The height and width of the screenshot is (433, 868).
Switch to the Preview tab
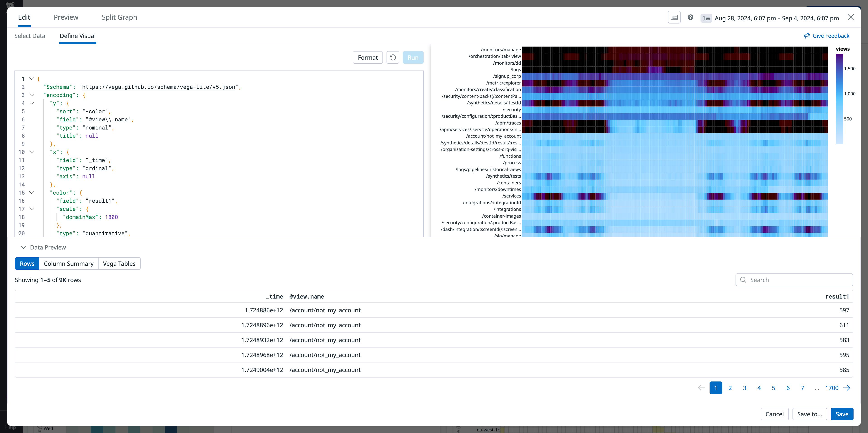(x=66, y=17)
